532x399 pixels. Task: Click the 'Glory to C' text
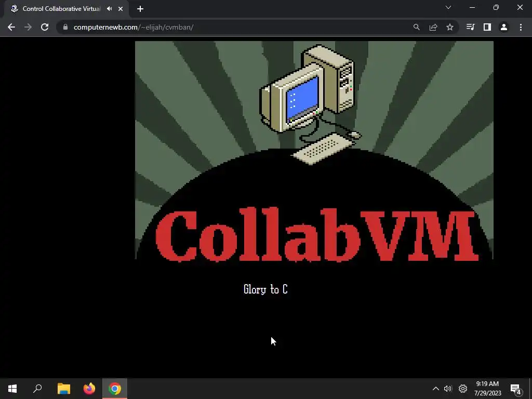pyautogui.click(x=265, y=289)
